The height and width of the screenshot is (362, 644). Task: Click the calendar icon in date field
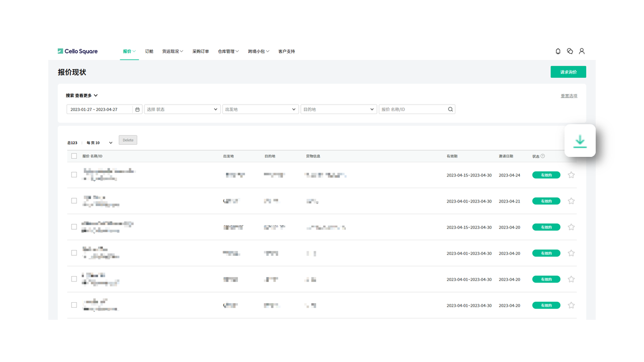pos(137,110)
